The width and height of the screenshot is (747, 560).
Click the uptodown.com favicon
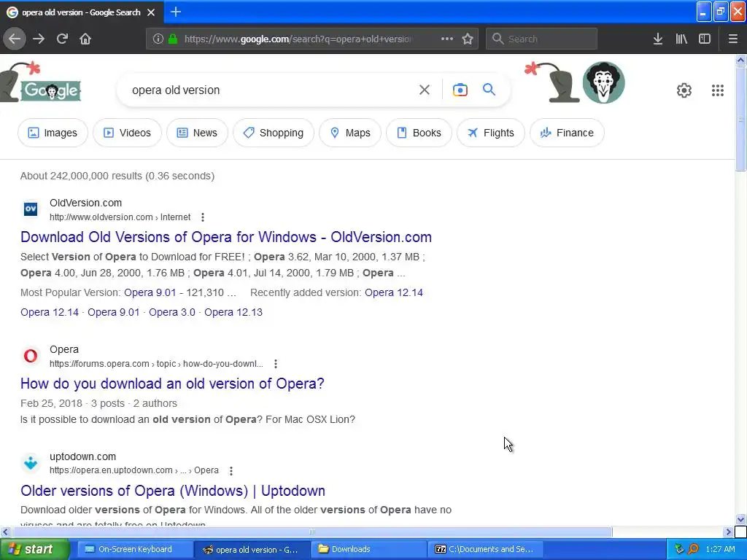pos(31,462)
